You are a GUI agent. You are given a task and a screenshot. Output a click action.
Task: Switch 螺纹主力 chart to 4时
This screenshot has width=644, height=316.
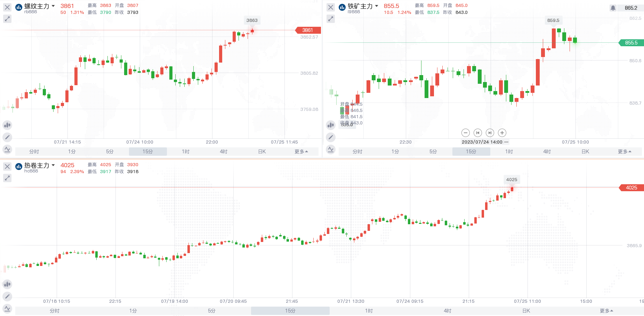pyautogui.click(x=224, y=152)
